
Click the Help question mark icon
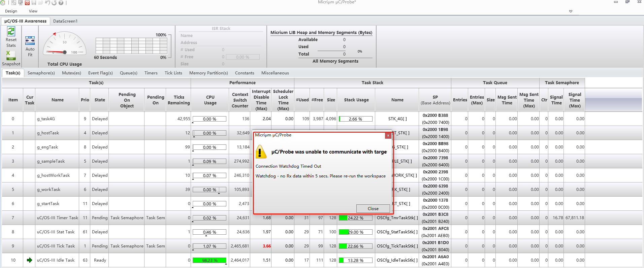coord(61,3)
